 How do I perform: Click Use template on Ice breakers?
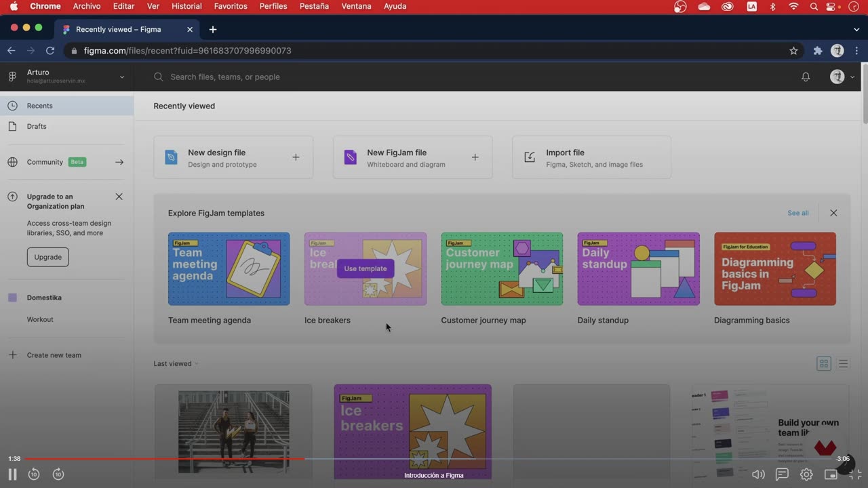[x=366, y=268]
